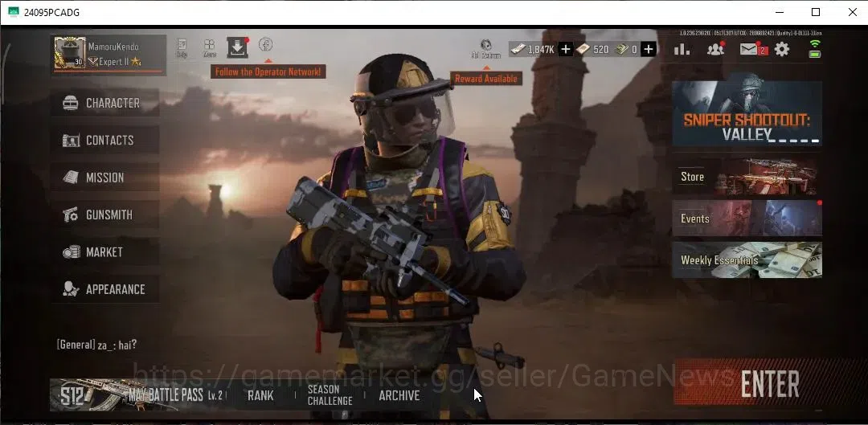The width and height of the screenshot is (868, 425).
Task: Open the settings gear icon
Action: coord(782,49)
